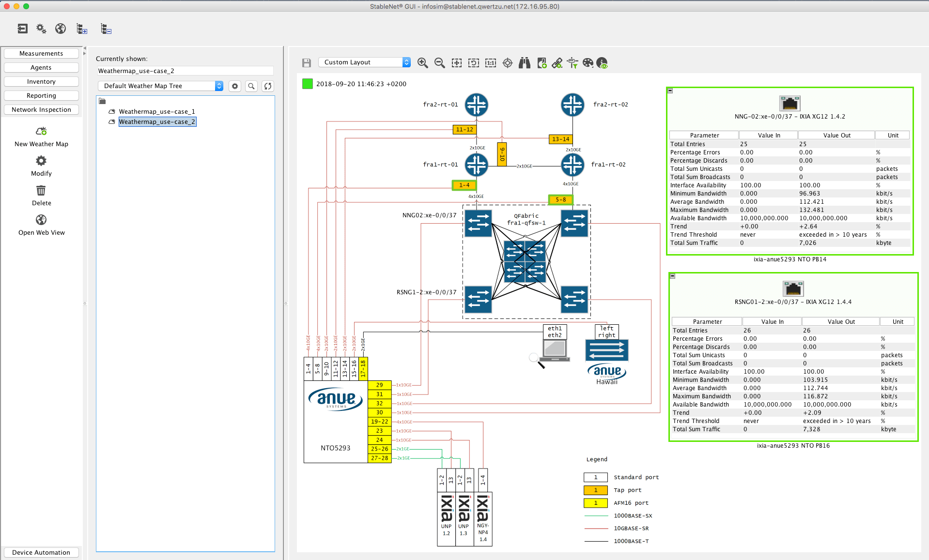Click the Parameter column header in top table

[x=704, y=135]
